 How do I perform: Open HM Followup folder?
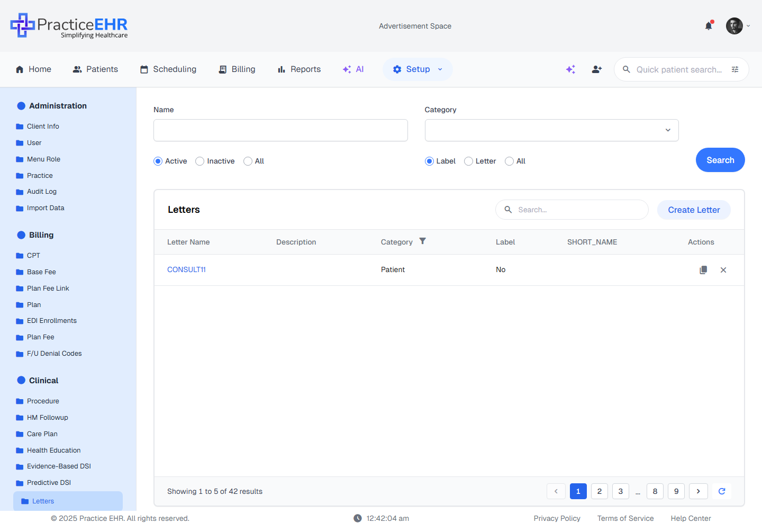pos(42,418)
